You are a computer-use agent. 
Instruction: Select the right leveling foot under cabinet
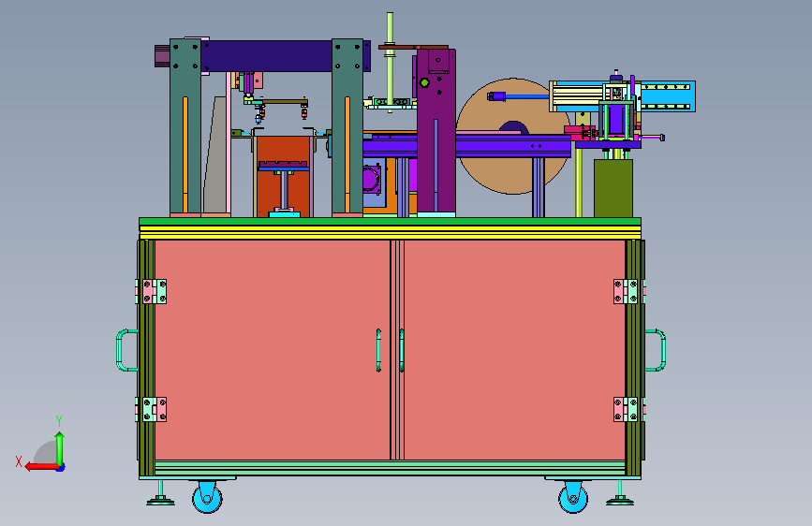pos(620,493)
